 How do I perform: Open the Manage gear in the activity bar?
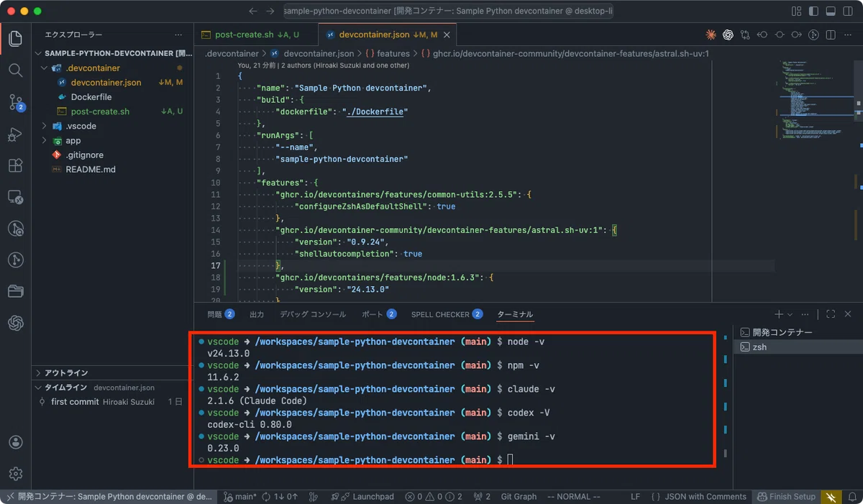pos(15,473)
